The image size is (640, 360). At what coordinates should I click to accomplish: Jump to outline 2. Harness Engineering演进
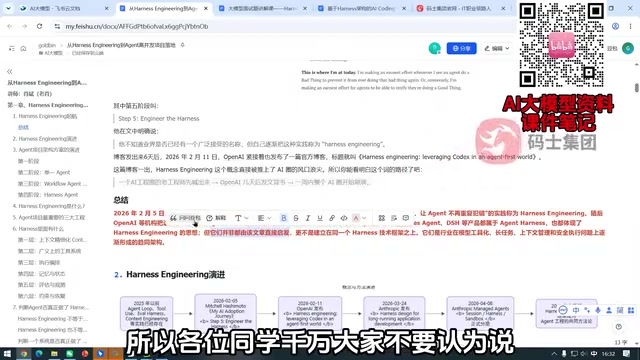pyautogui.click(x=45, y=139)
